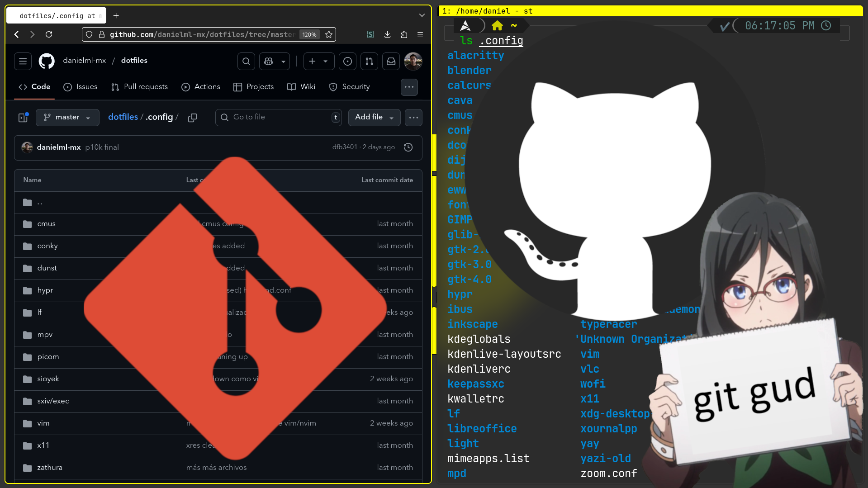
Task: Open the dotfiles breadcrumb link
Action: [x=123, y=117]
